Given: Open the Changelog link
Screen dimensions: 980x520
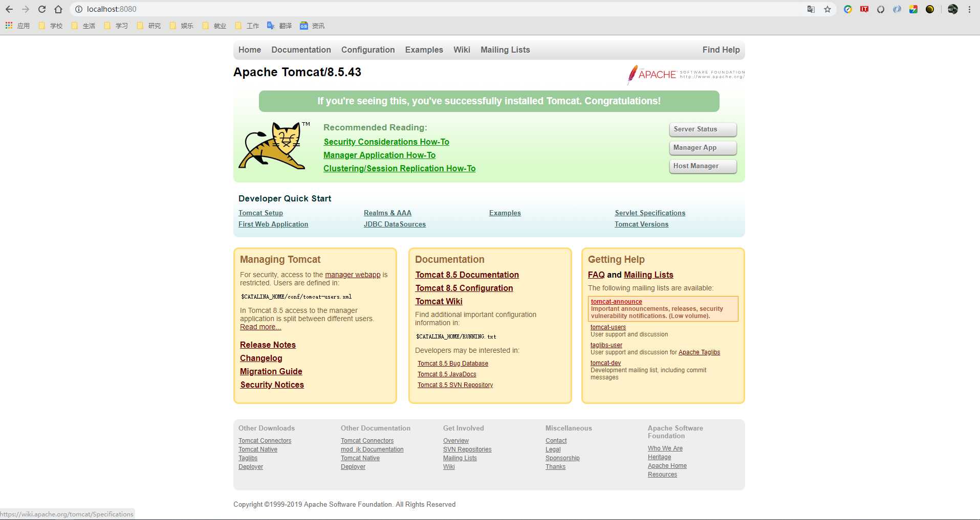Looking at the screenshot, I should click(x=261, y=358).
